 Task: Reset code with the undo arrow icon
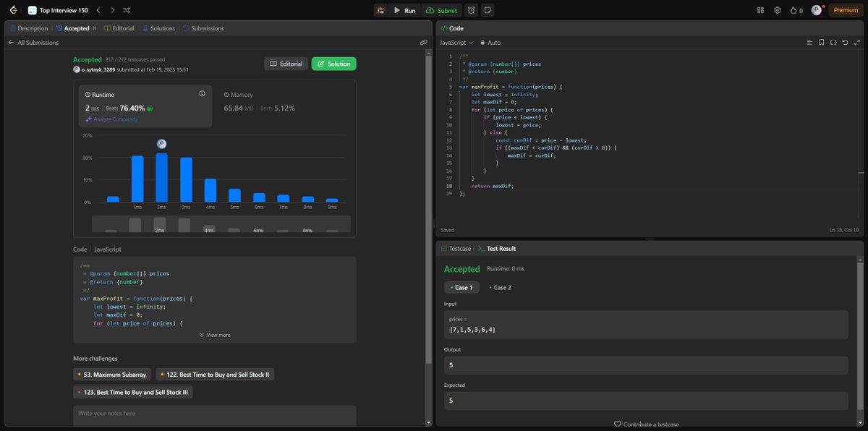click(845, 43)
